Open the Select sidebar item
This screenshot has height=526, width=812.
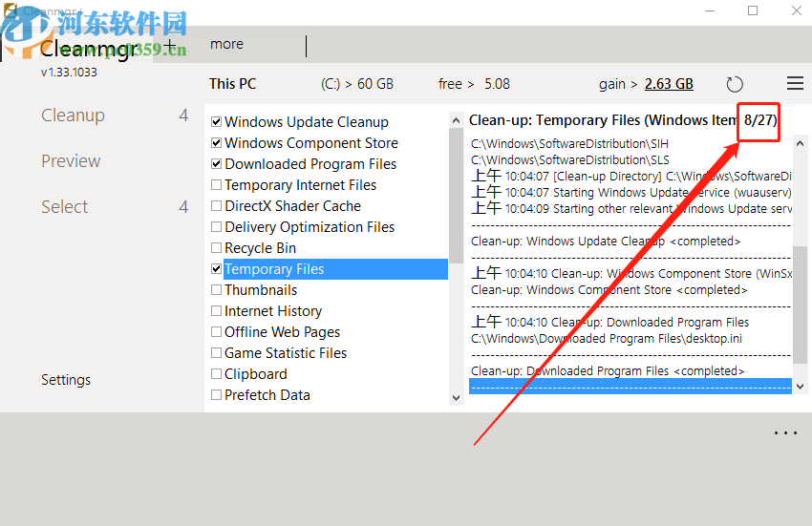tap(65, 207)
